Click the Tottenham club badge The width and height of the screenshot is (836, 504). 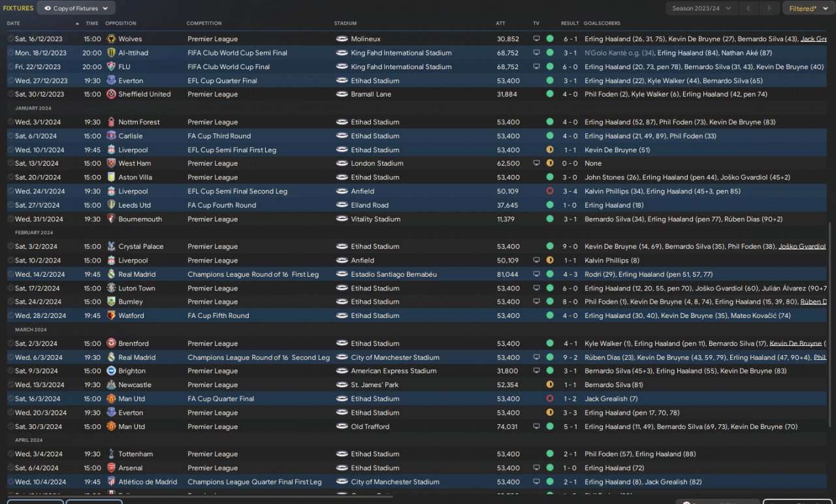point(111,454)
